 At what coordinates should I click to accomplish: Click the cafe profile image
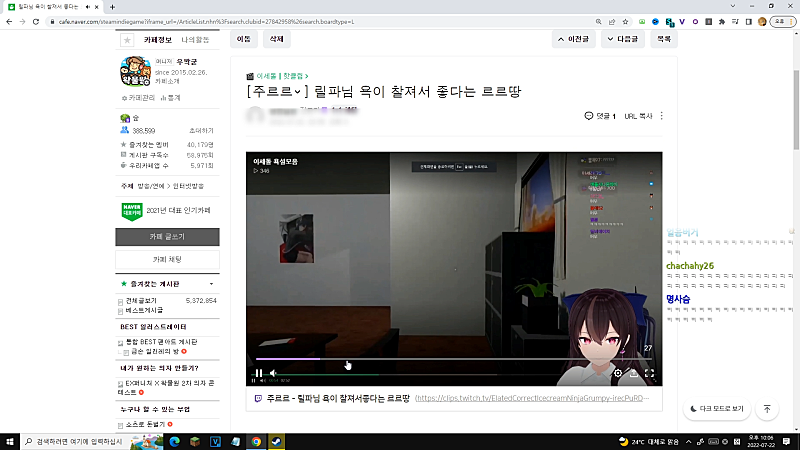(x=135, y=71)
